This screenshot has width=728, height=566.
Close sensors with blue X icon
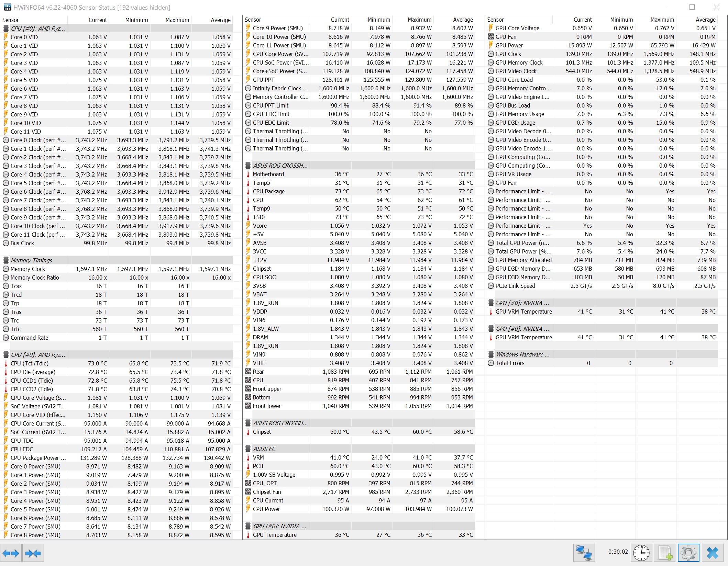tap(712, 553)
